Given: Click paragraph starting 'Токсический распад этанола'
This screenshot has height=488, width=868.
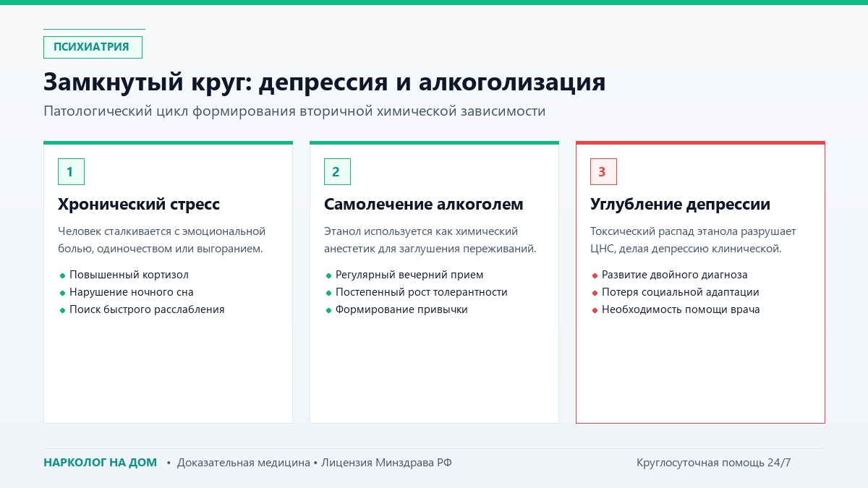Looking at the screenshot, I should (x=693, y=240).
